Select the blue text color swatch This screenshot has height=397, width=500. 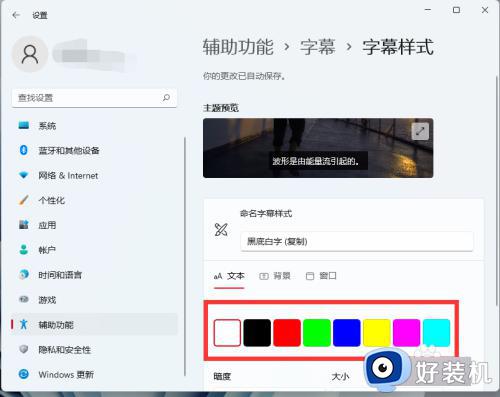point(347,333)
